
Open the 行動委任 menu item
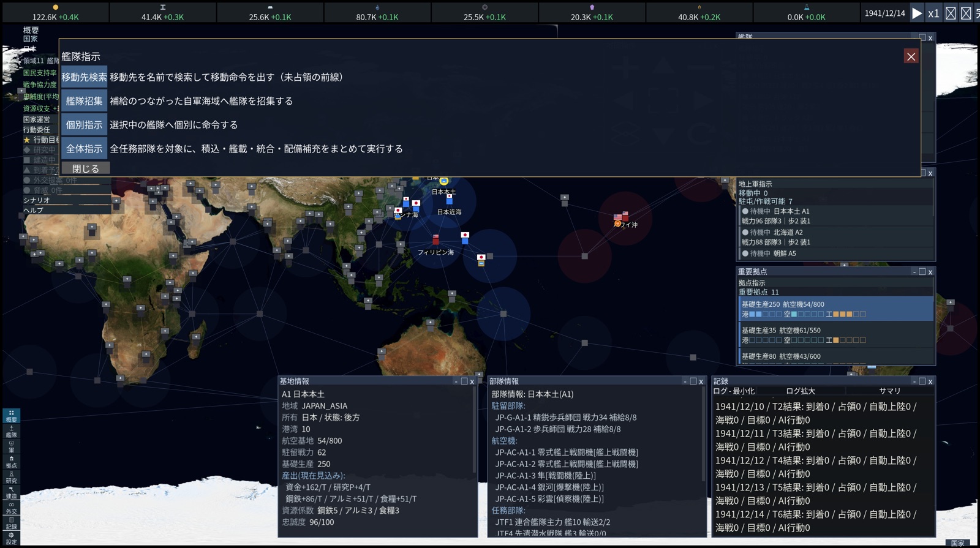pyautogui.click(x=37, y=129)
